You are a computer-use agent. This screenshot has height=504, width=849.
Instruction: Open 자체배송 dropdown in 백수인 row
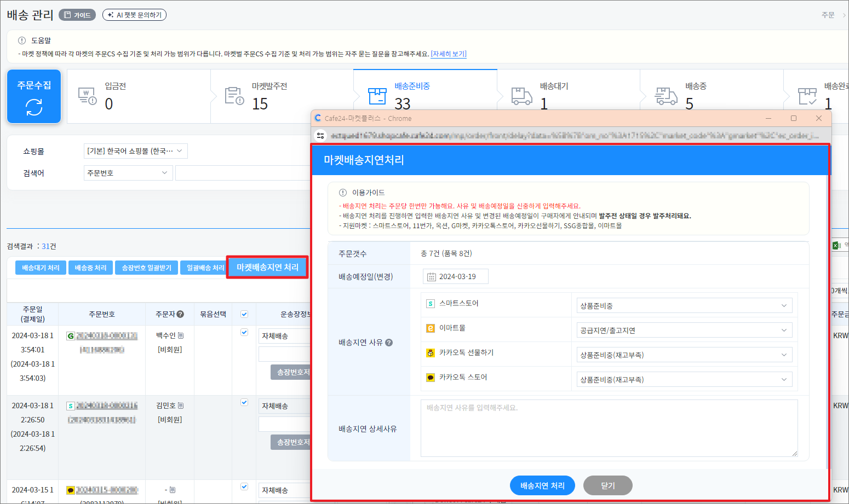pos(285,336)
